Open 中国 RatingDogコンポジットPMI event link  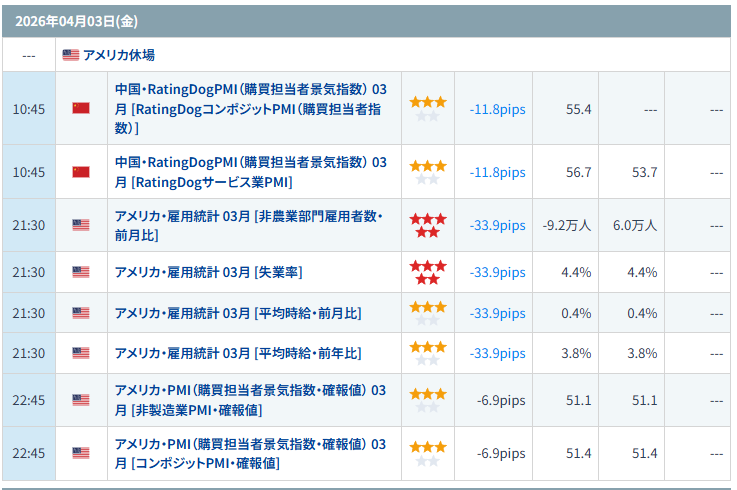point(250,108)
